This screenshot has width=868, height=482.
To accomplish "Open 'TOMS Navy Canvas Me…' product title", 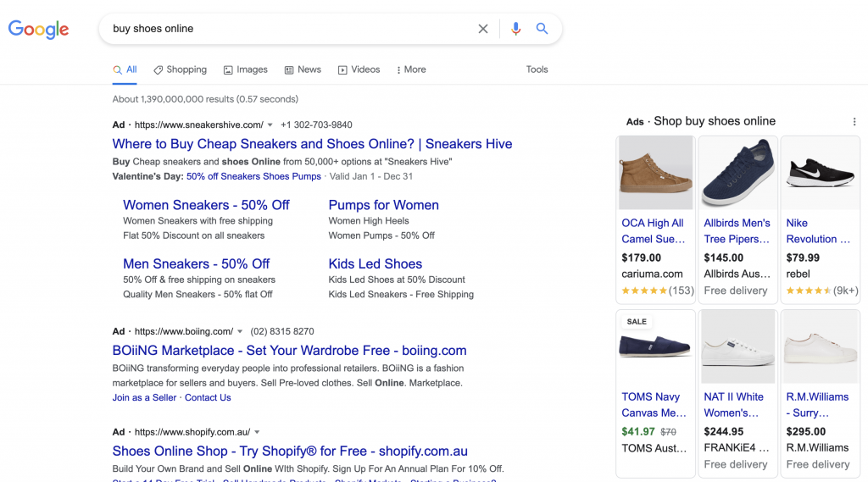I will [654, 405].
